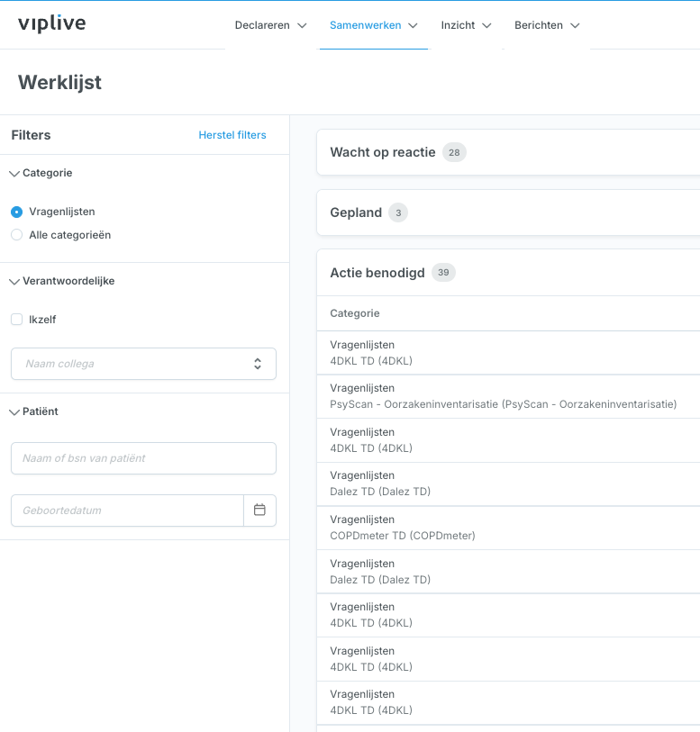Select the Alle categorieën radio option
The width and height of the screenshot is (700, 732).
[x=17, y=235]
